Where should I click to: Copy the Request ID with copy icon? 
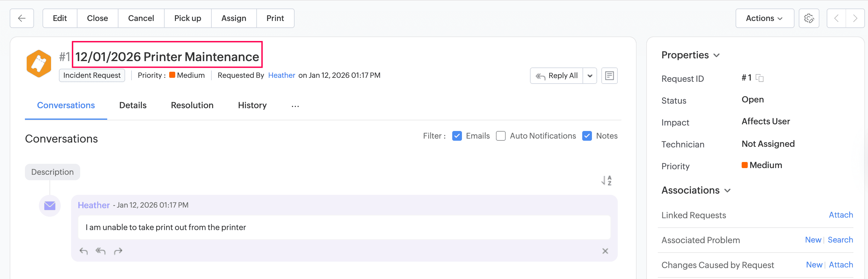(760, 78)
